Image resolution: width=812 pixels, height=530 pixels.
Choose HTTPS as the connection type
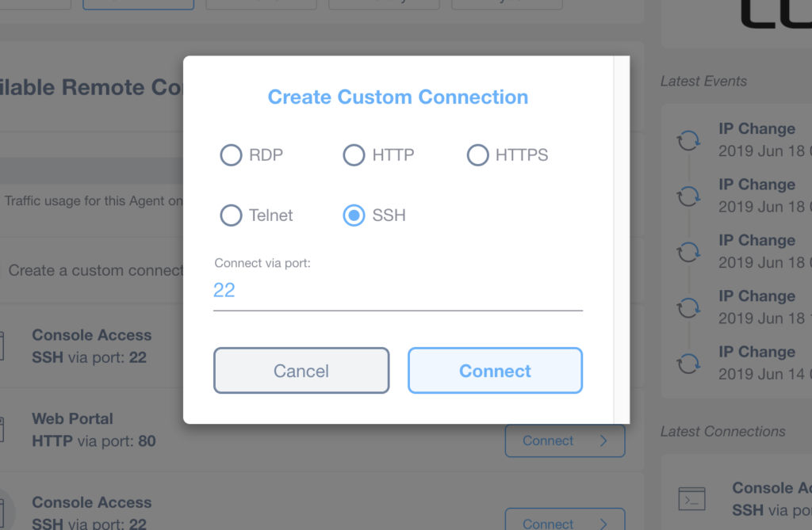[478, 155]
